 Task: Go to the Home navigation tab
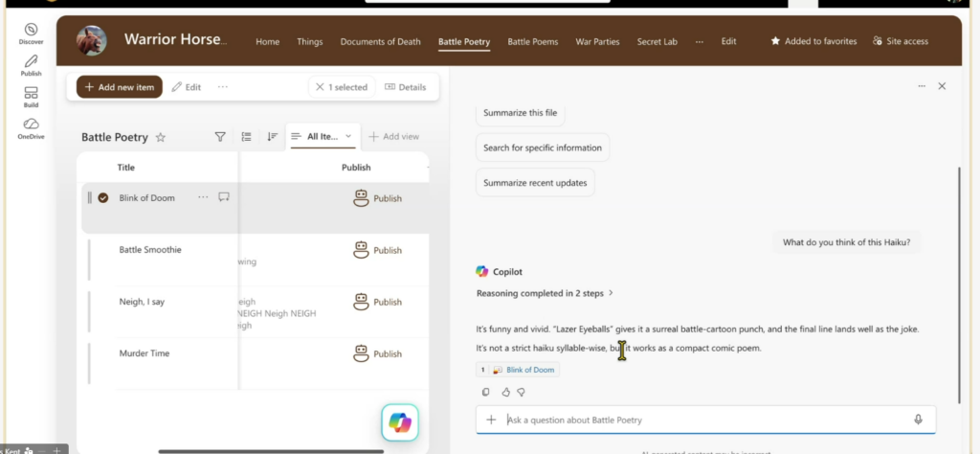268,41
